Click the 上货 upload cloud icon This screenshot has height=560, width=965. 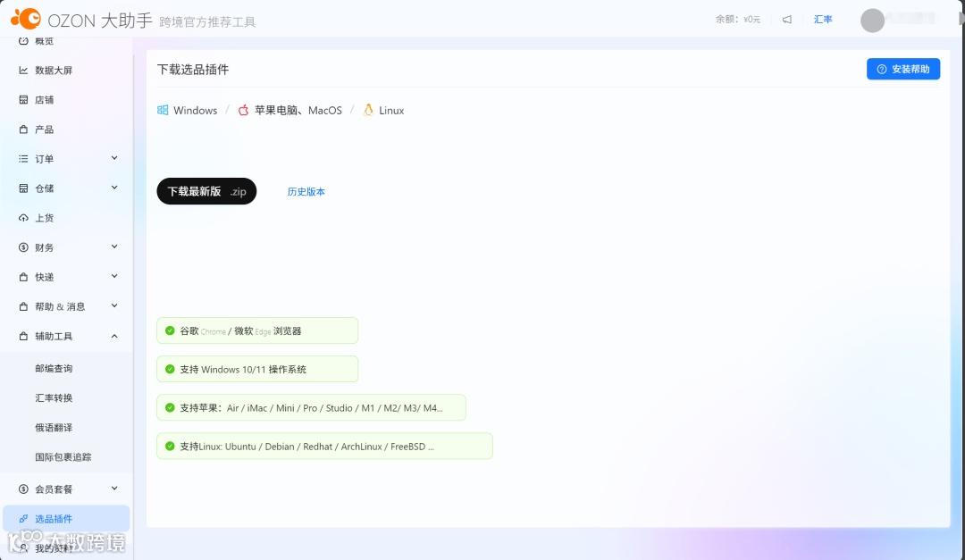[x=23, y=218]
